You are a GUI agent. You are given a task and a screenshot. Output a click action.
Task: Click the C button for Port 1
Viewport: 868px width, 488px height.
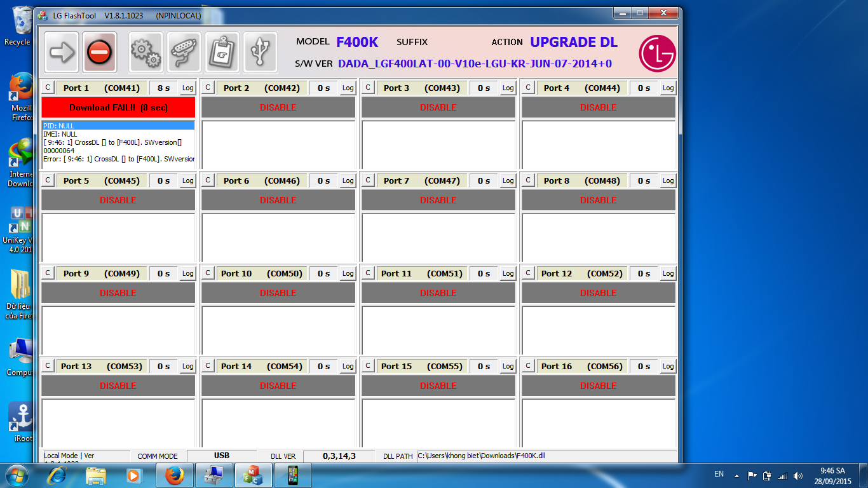(x=48, y=88)
